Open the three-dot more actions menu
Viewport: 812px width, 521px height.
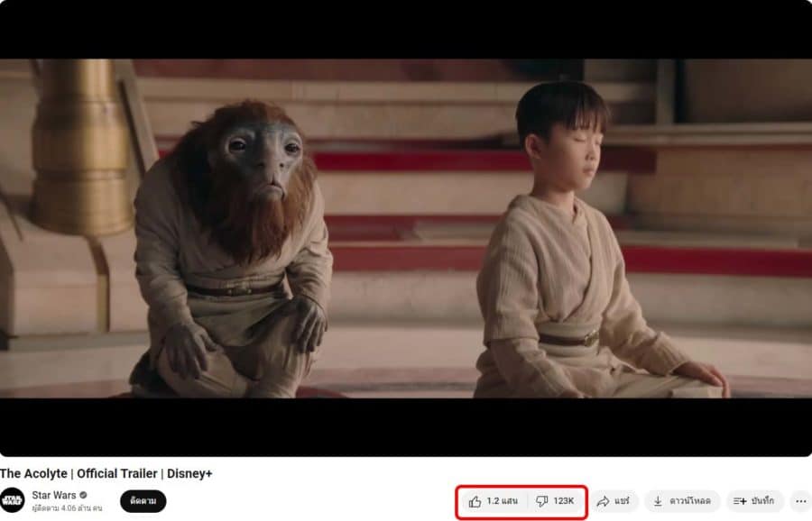pos(800,501)
